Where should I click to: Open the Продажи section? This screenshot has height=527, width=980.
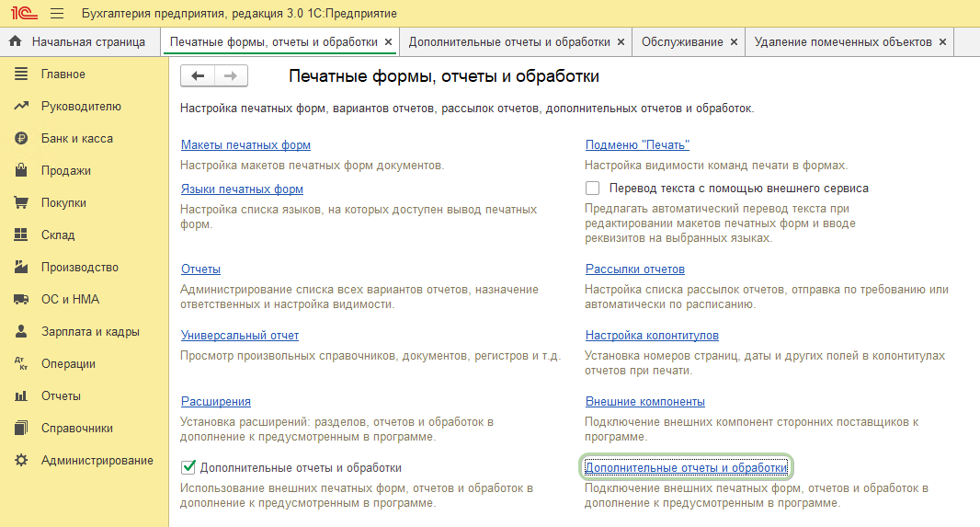[65, 171]
